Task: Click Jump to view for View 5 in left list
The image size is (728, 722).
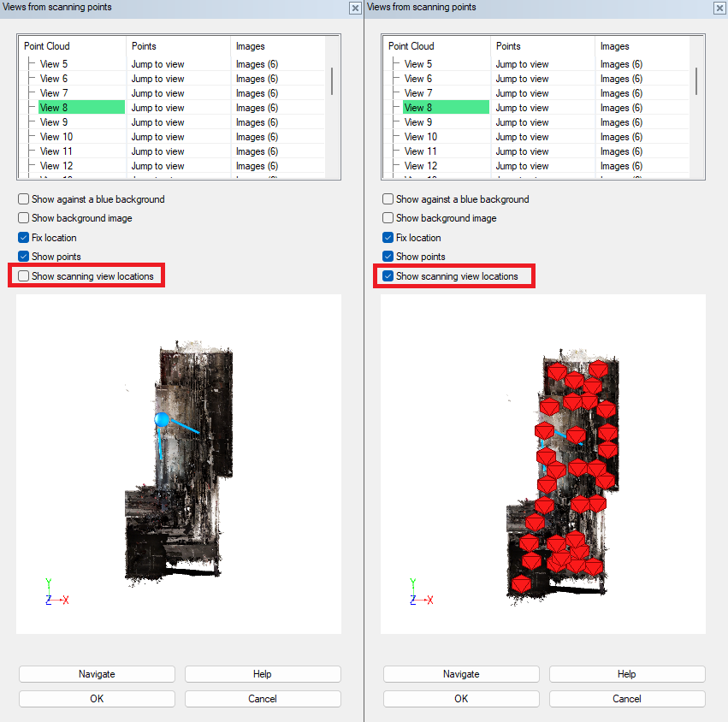Action: (x=157, y=64)
